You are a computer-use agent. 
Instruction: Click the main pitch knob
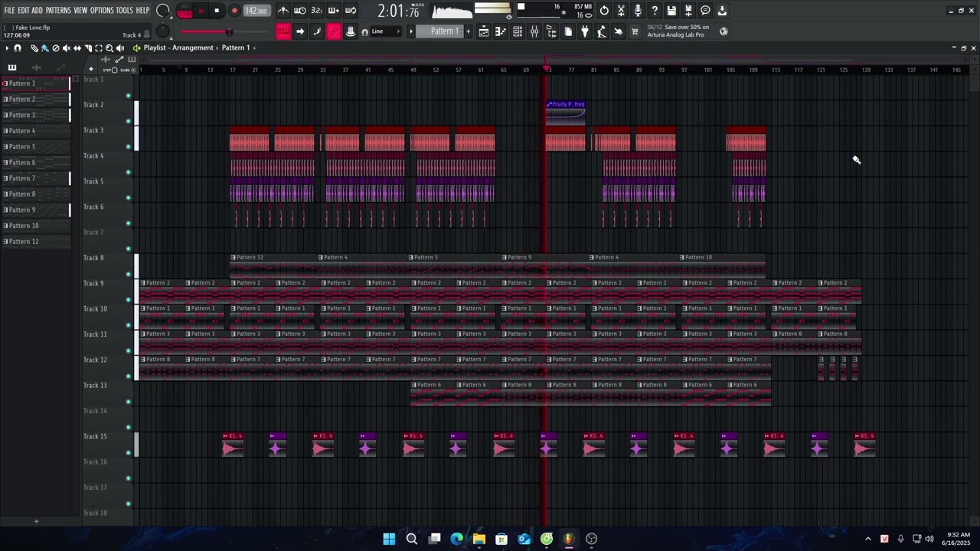(x=163, y=31)
